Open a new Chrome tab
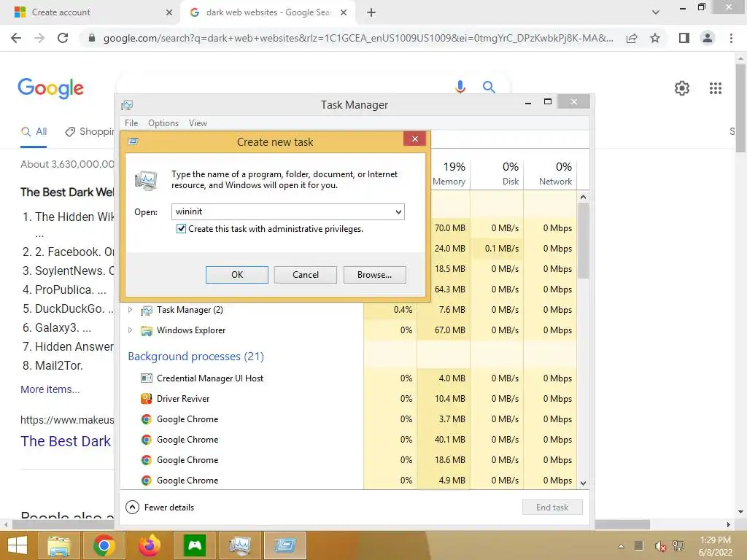 371,12
